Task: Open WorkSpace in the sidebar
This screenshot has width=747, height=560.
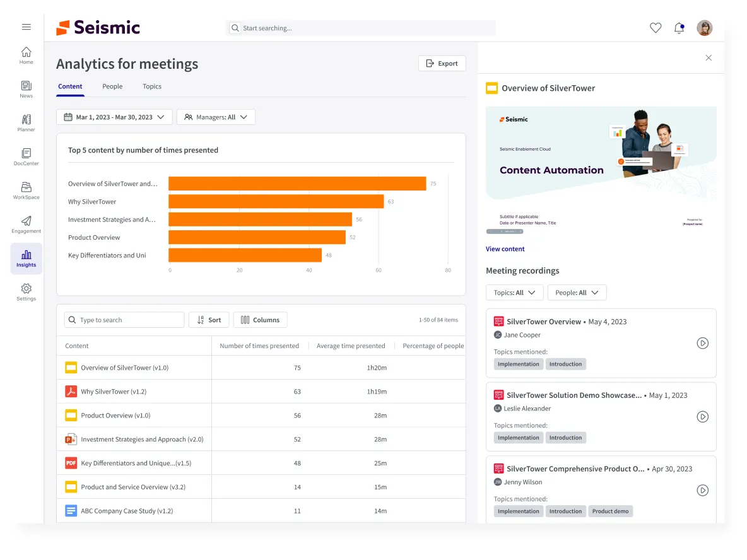Action: pyautogui.click(x=26, y=190)
